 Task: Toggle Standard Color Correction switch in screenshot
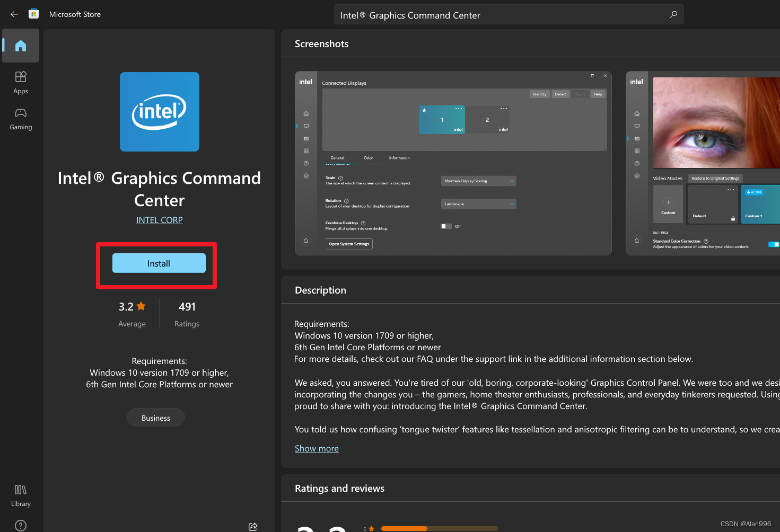tap(773, 244)
